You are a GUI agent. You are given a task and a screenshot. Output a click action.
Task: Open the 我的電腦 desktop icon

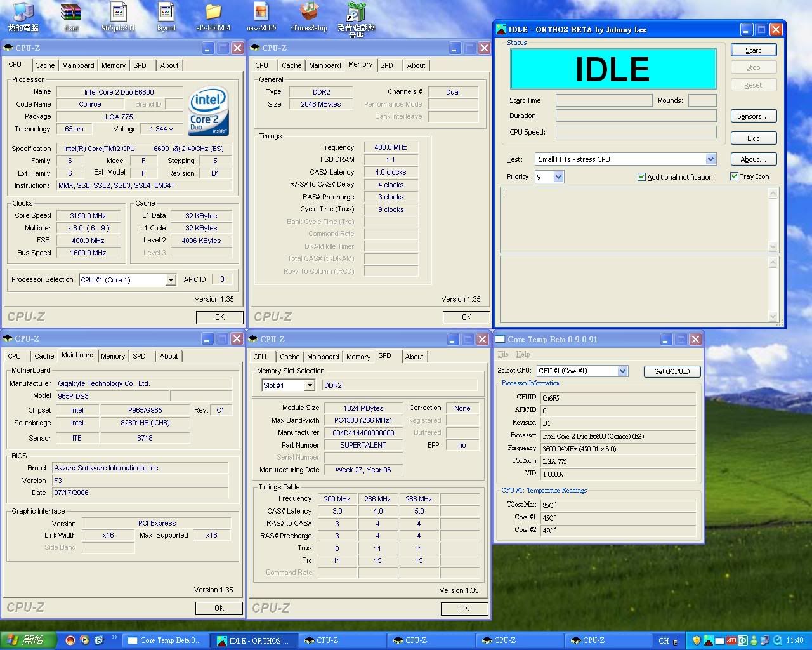pyautogui.click(x=23, y=13)
